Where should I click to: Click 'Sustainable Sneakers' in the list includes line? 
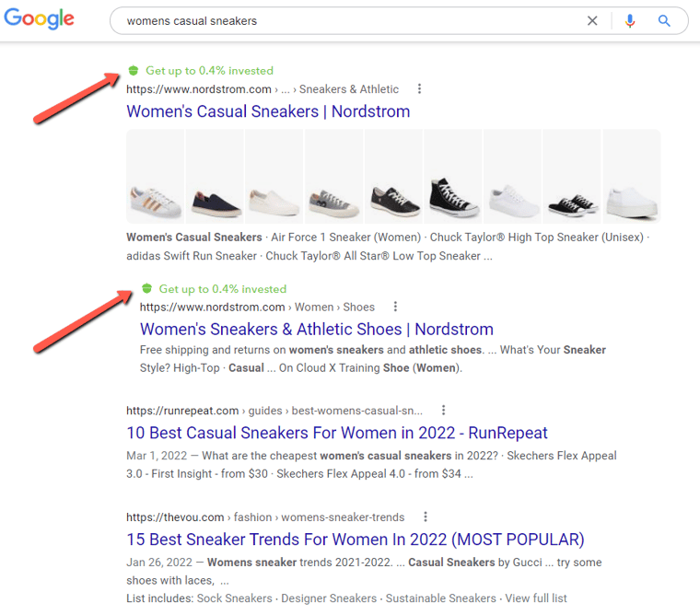coord(440,598)
